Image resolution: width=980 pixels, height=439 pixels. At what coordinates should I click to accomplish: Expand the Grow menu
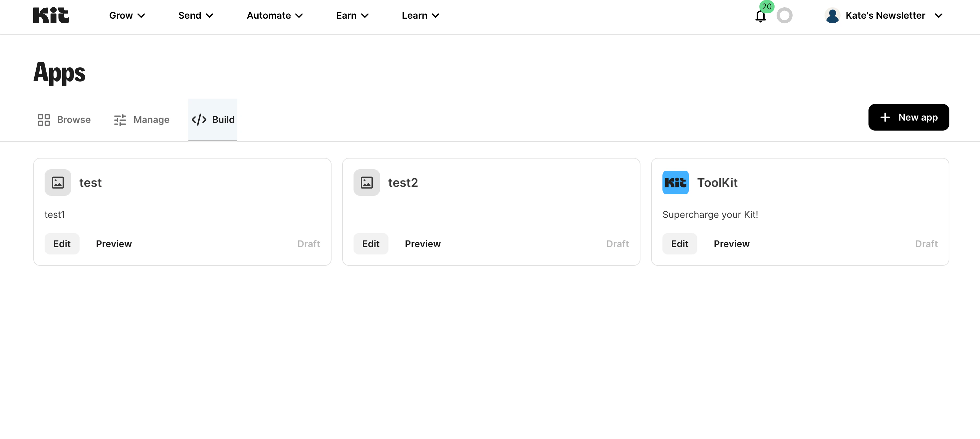[127, 16]
